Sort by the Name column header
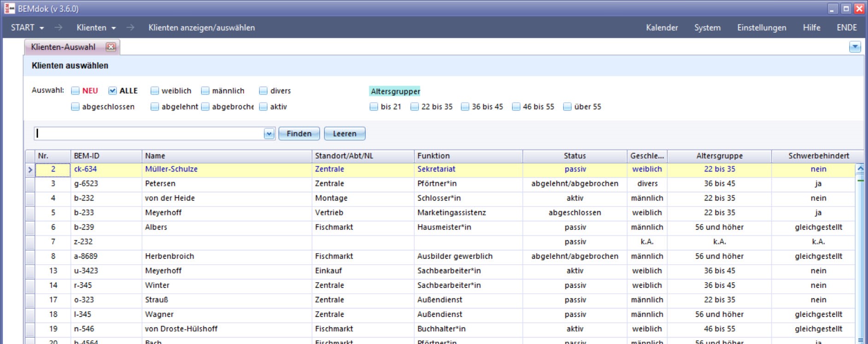868x344 pixels. click(227, 156)
